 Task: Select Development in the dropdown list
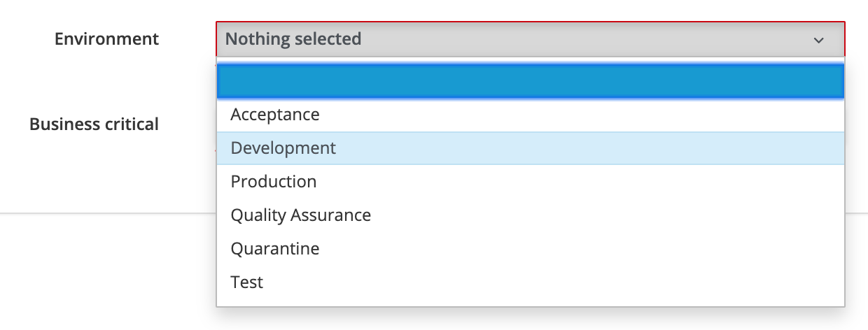(x=531, y=148)
